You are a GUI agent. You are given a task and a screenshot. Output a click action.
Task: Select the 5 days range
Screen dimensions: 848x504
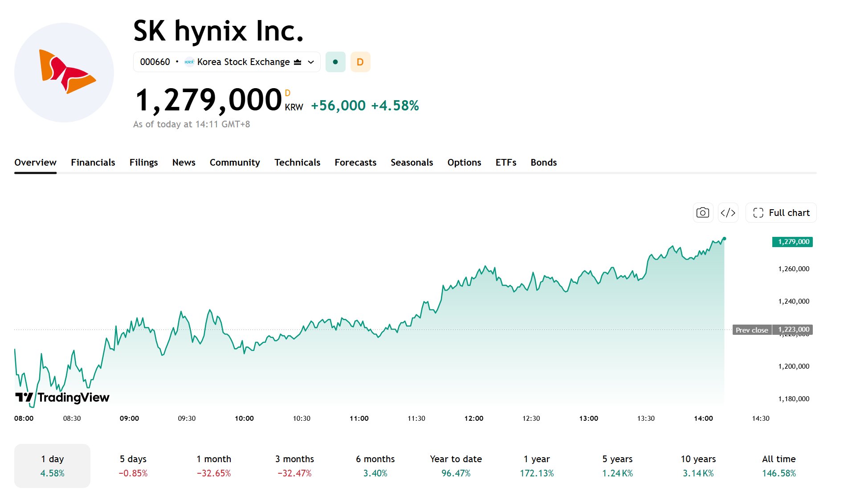click(133, 466)
